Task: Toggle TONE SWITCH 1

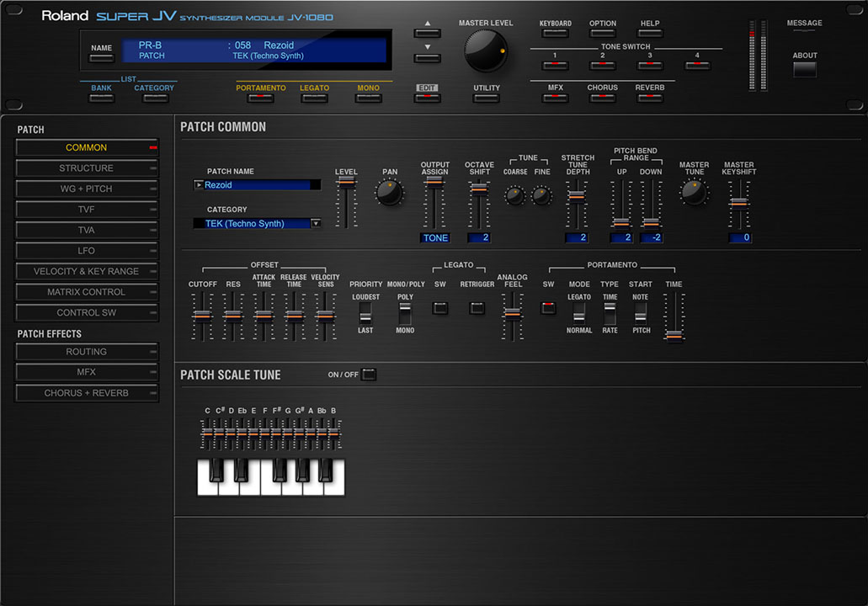Action: (554, 65)
